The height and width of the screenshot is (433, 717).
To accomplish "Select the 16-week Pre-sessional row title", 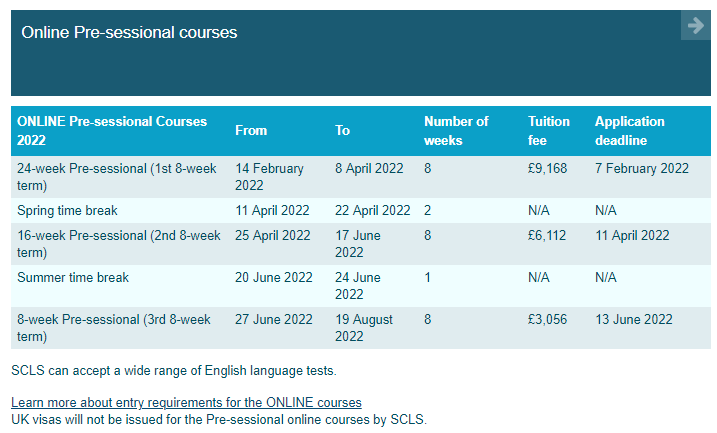I will (x=119, y=244).
